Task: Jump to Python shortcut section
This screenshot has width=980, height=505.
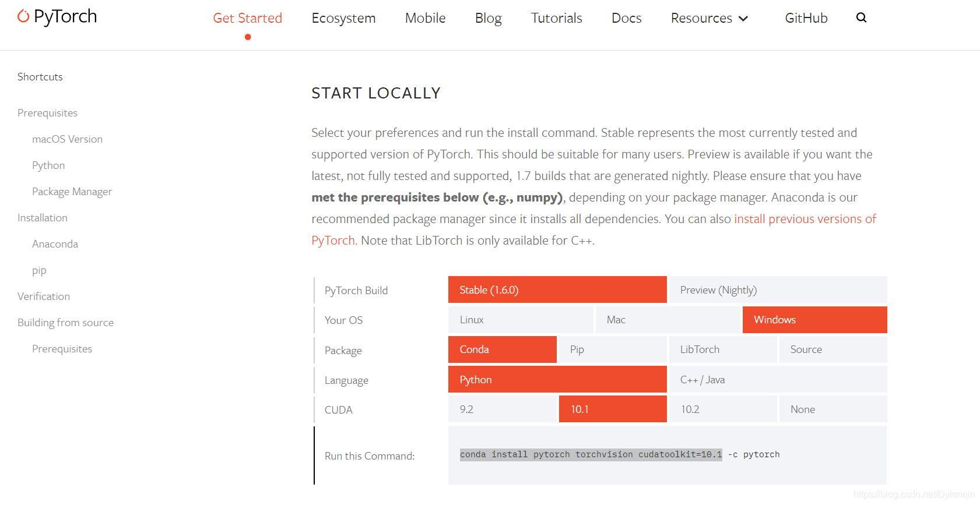Action: tap(48, 165)
